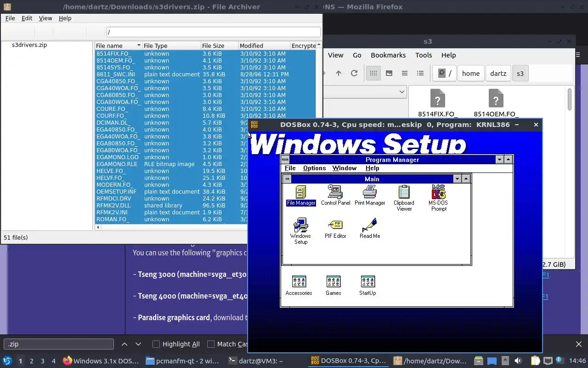This screenshot has width=588, height=368.
Task: Click the s3 folder vertical scrollbar
Action: (570, 99)
